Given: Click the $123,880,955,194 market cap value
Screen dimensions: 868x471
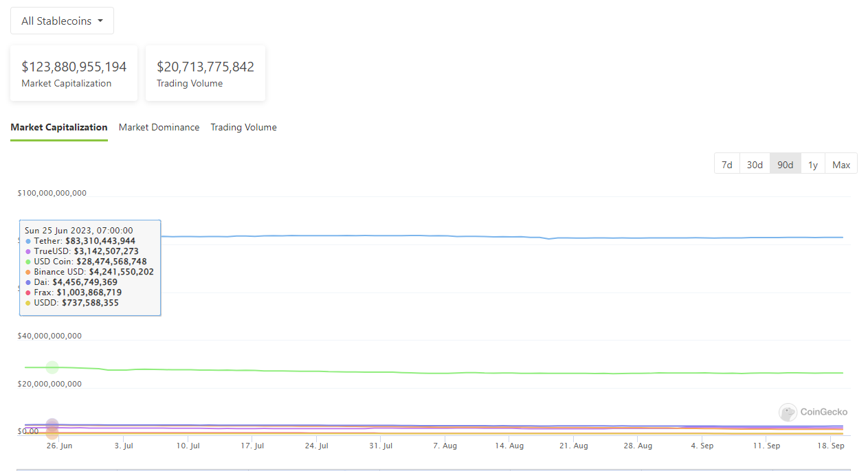Looking at the screenshot, I should [74, 67].
